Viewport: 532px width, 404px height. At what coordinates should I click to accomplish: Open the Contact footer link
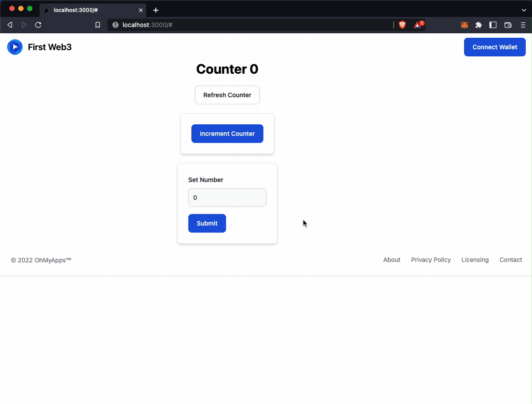pos(511,260)
